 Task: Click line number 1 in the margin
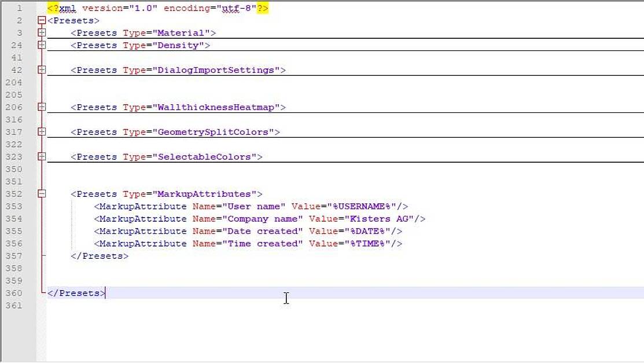pyautogui.click(x=20, y=8)
